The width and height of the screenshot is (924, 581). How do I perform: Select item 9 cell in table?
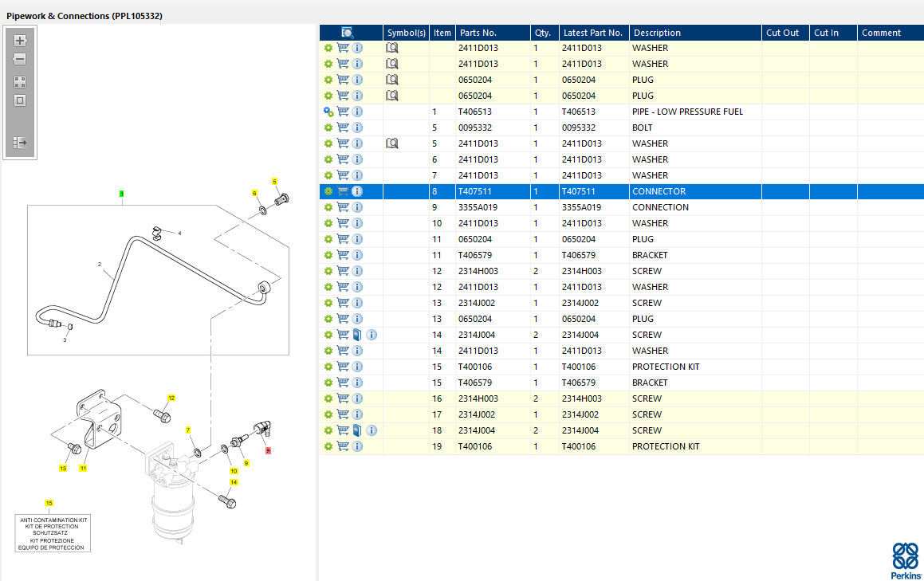[442, 207]
